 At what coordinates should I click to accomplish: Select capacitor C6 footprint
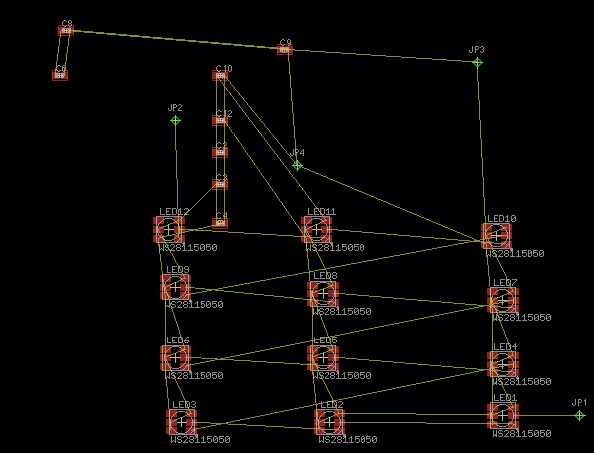(60, 75)
